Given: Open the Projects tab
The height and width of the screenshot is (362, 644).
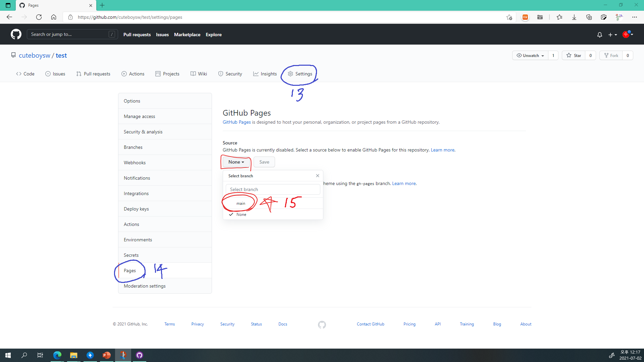Looking at the screenshot, I should pyautogui.click(x=167, y=74).
